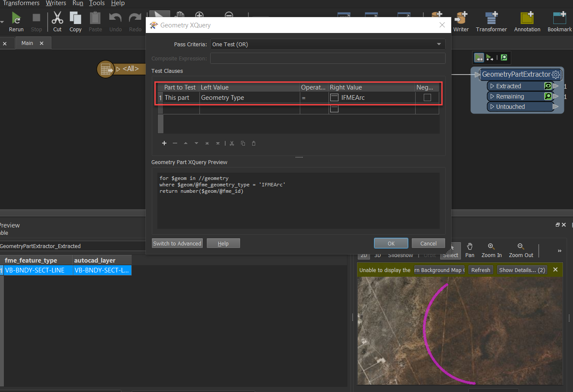Open the Tools menu

click(97, 3)
